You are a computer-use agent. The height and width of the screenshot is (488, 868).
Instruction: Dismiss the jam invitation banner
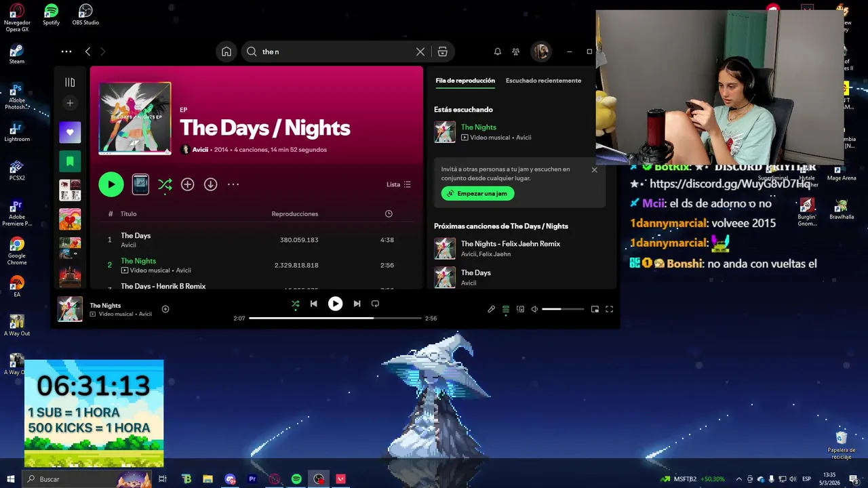(x=594, y=170)
